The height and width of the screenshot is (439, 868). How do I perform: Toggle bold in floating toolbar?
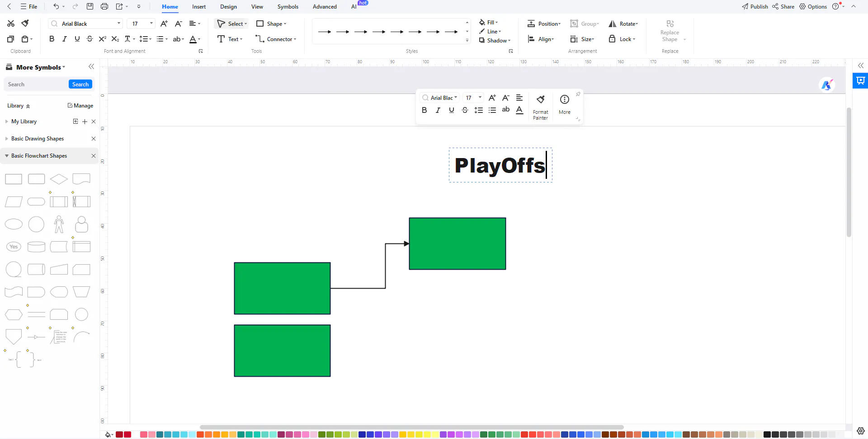coord(424,110)
